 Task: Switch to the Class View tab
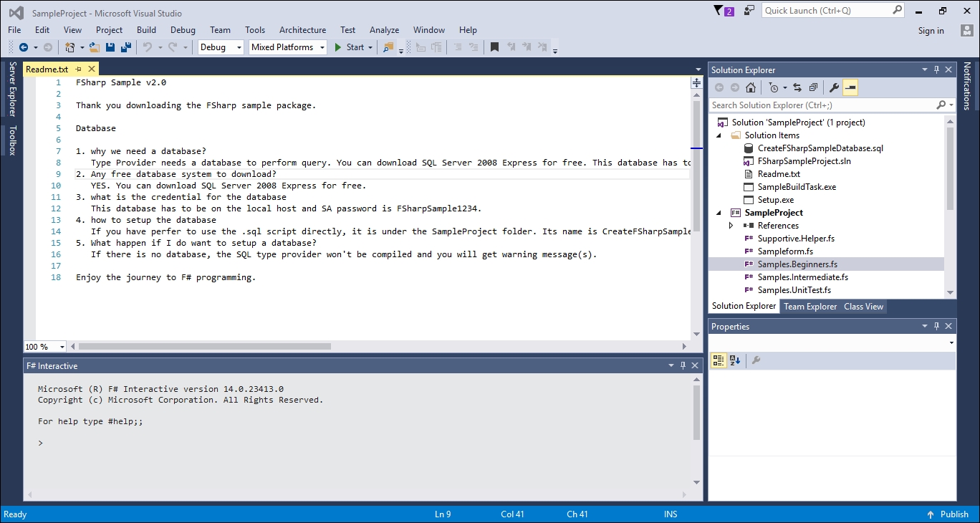pos(863,307)
